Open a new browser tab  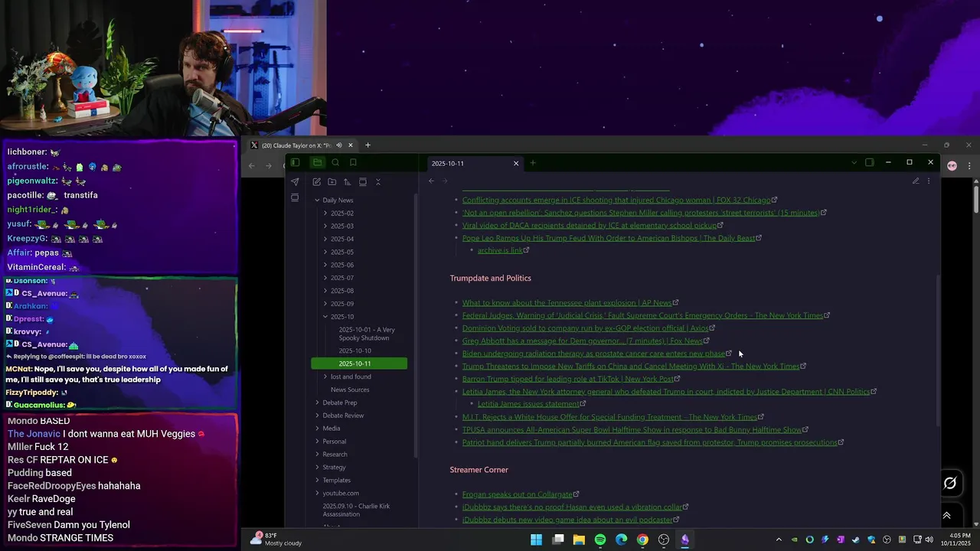367,145
